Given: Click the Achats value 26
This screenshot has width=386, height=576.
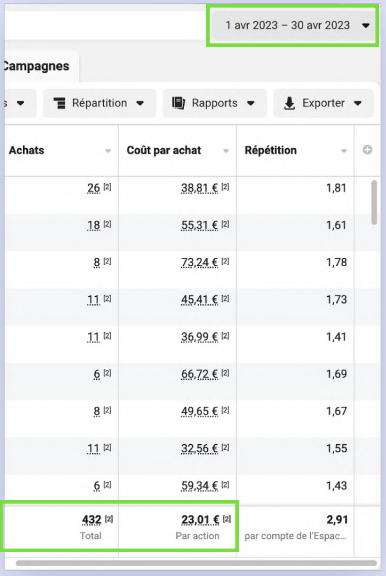Looking at the screenshot, I should tap(94, 188).
